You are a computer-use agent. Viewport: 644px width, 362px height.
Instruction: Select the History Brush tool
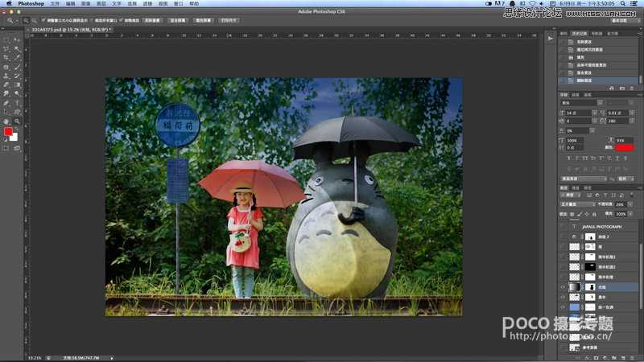pos(17,76)
